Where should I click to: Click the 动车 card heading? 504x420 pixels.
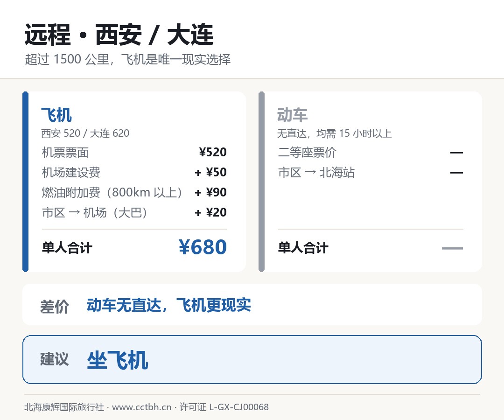(x=293, y=115)
